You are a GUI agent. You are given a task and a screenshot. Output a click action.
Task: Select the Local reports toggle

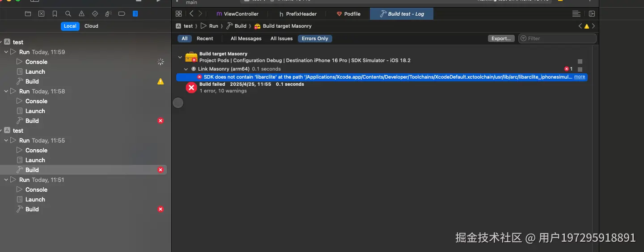point(70,26)
